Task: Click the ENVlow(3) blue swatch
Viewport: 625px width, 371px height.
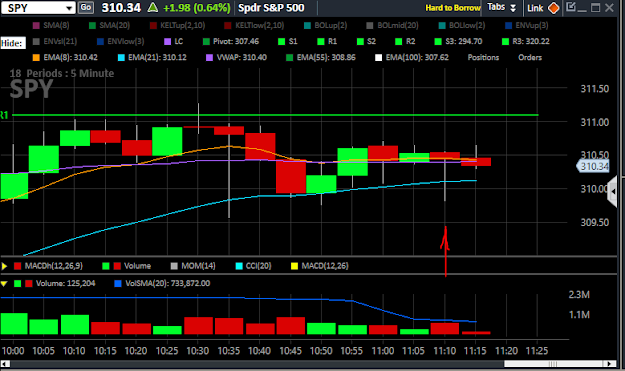Action: (x=100, y=41)
